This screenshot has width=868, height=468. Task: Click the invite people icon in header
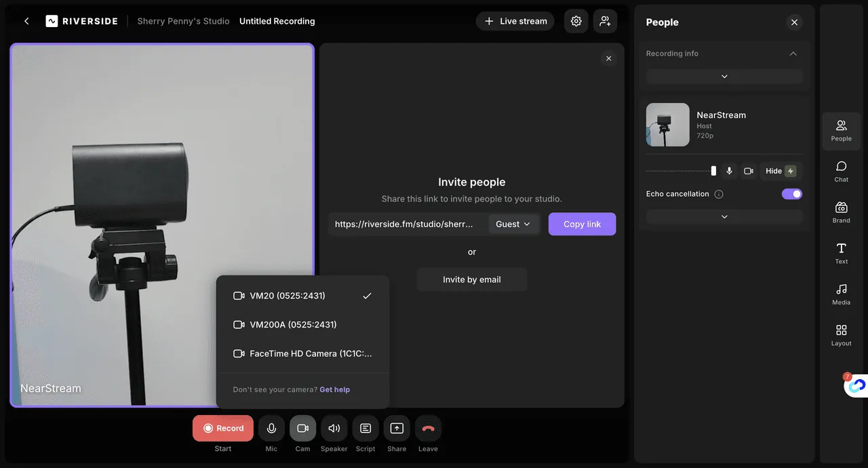605,21
